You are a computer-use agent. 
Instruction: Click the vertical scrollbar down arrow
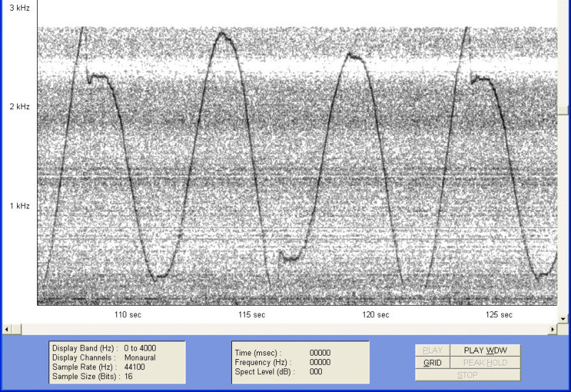563,318
